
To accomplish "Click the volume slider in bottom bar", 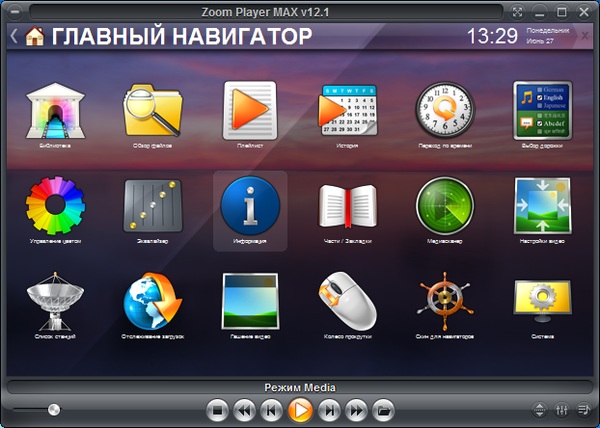I will point(53,409).
